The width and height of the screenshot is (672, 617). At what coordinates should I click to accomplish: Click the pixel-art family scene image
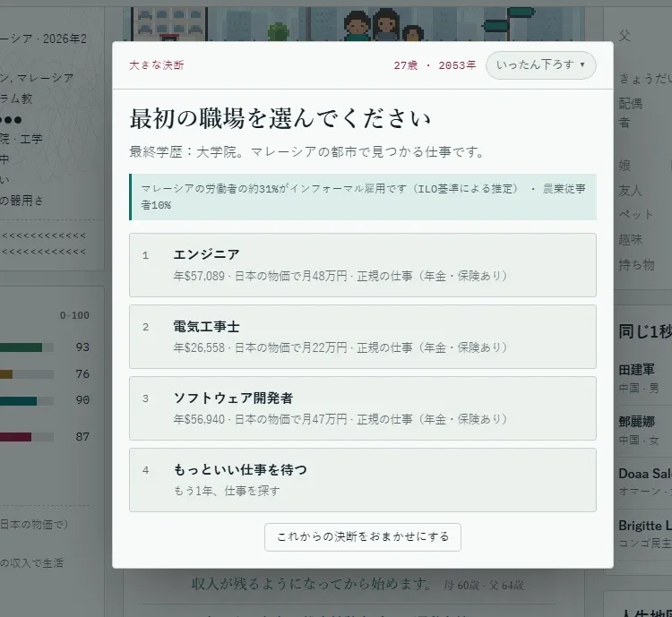point(354,24)
